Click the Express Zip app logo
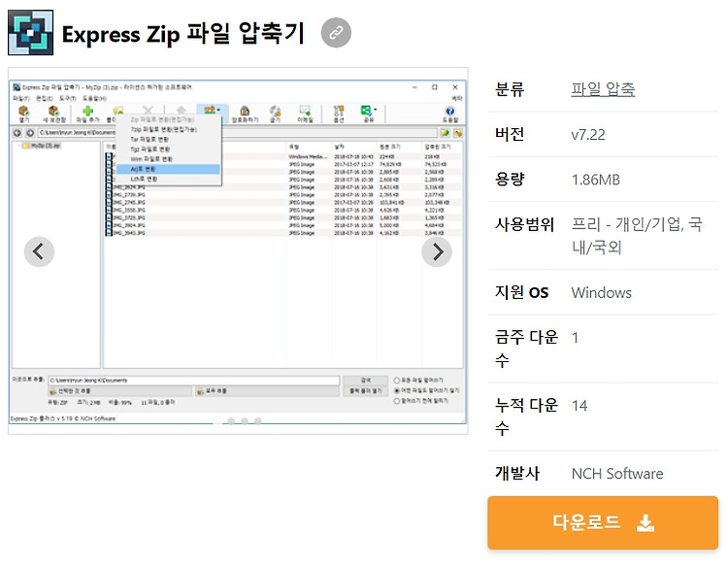This screenshot has width=728, height=566. (31, 32)
